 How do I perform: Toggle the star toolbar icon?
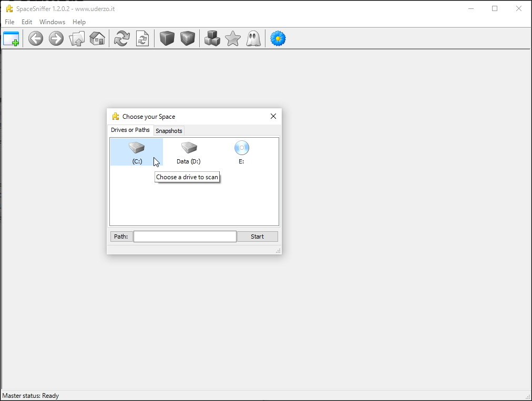[x=233, y=38]
